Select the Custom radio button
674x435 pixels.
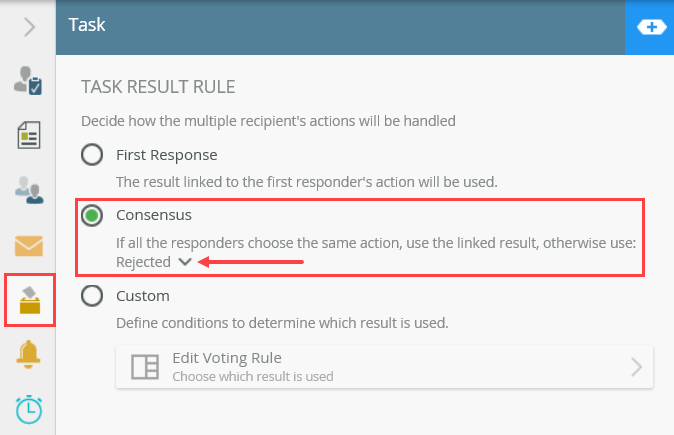point(92,296)
